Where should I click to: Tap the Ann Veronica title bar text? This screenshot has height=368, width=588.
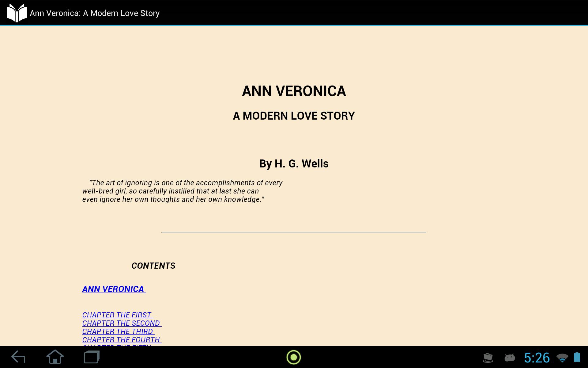(x=94, y=13)
